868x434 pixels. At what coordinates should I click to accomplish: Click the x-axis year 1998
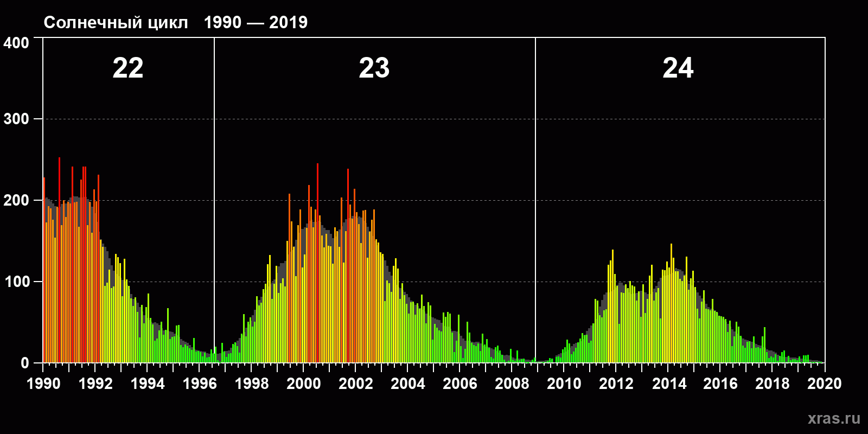click(x=252, y=384)
